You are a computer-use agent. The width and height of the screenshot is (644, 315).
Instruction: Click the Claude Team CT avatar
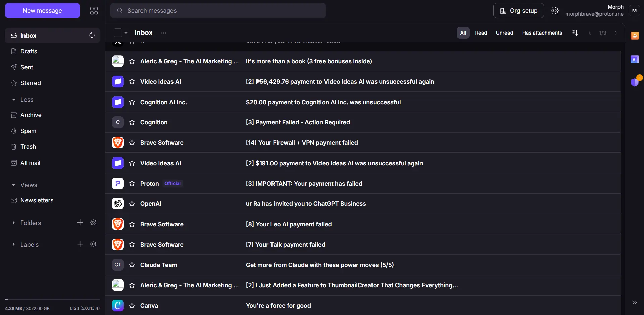click(x=118, y=265)
